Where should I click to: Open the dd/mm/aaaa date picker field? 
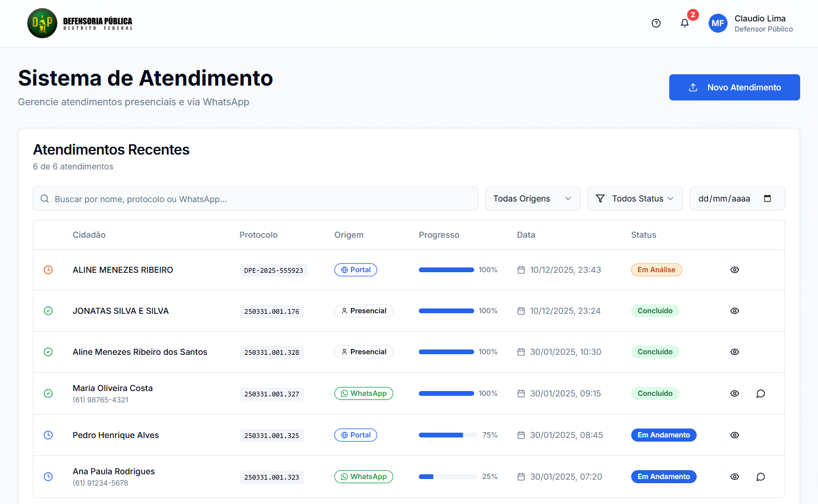(726, 199)
